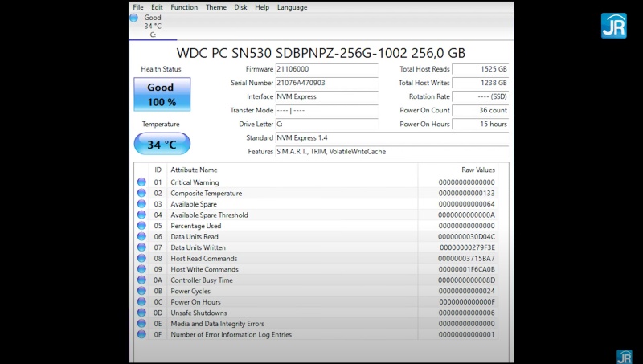This screenshot has height=364, width=643.
Task: Click the status orb for Unsafe Shutdowns
Action: (x=141, y=313)
